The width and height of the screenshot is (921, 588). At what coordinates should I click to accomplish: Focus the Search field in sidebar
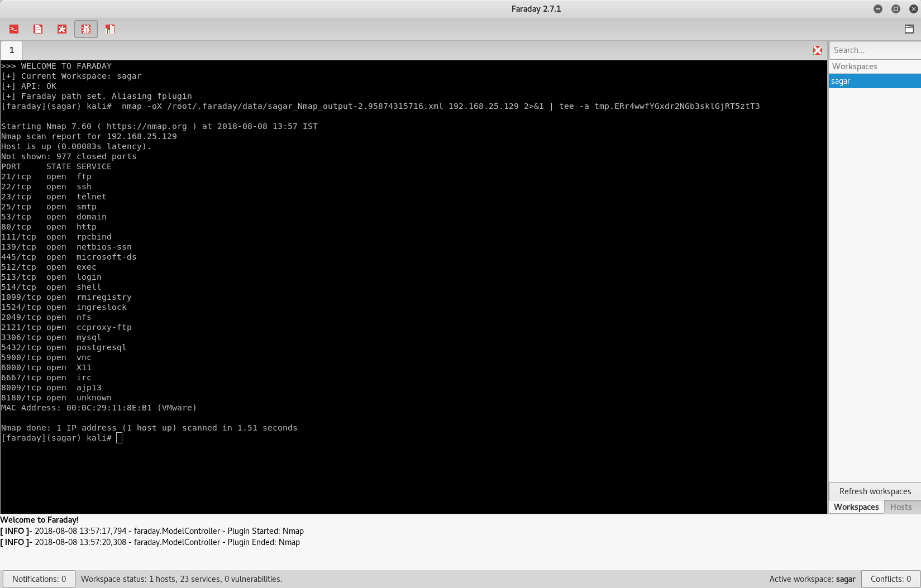click(x=875, y=50)
